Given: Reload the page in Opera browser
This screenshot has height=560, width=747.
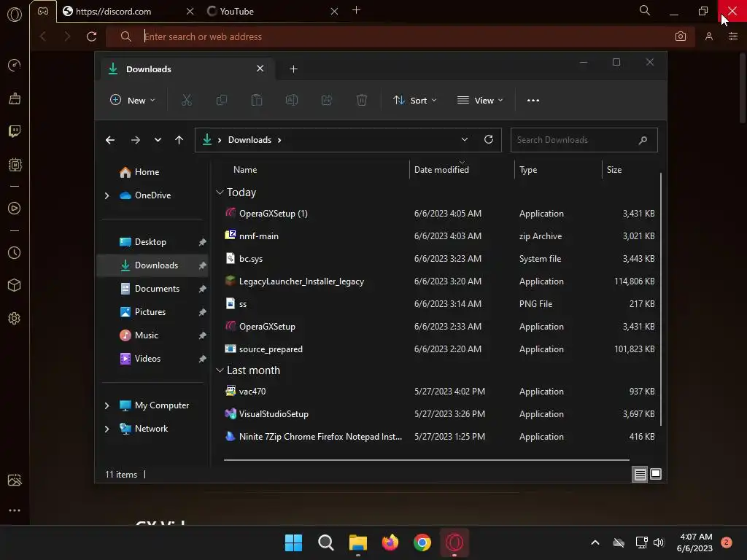Looking at the screenshot, I should 91,36.
